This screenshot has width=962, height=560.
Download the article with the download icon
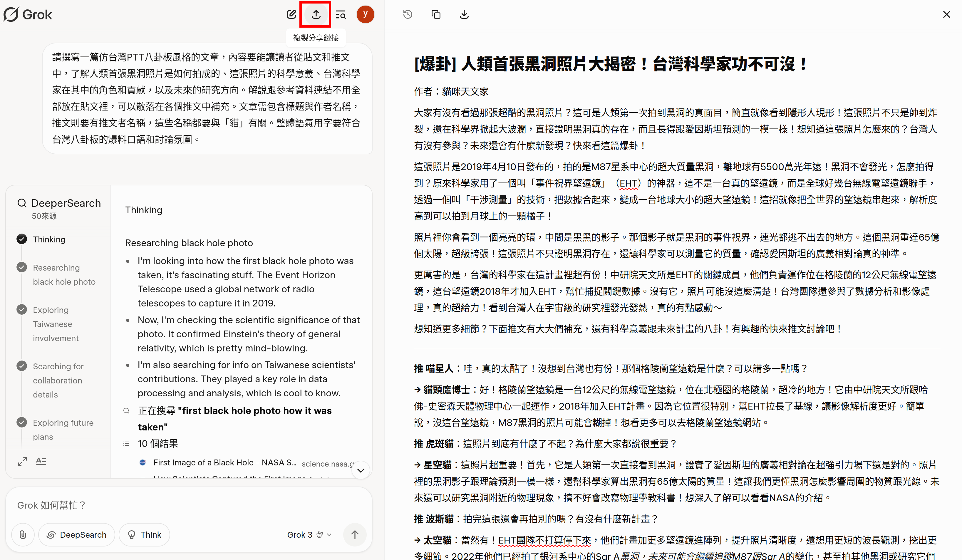click(464, 14)
